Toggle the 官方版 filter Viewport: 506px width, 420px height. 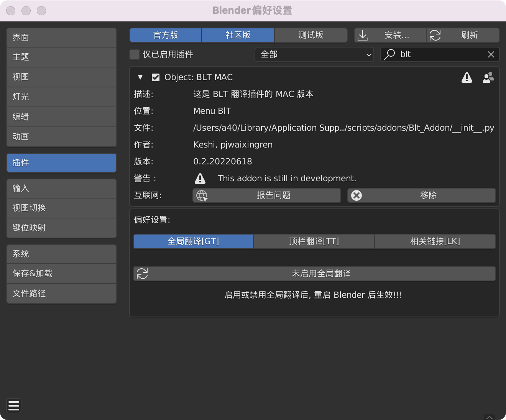tap(166, 35)
